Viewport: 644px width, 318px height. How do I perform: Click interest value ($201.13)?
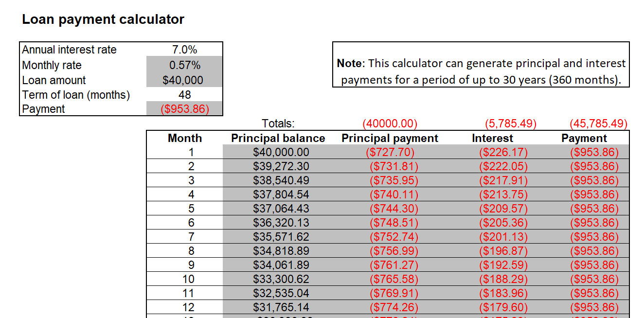[x=503, y=237]
